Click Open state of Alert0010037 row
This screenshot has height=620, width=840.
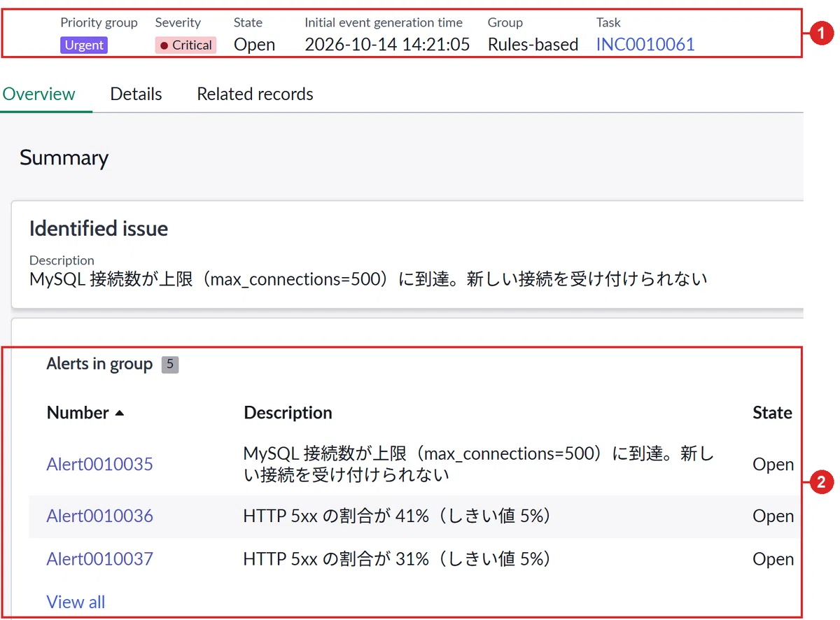coord(773,558)
